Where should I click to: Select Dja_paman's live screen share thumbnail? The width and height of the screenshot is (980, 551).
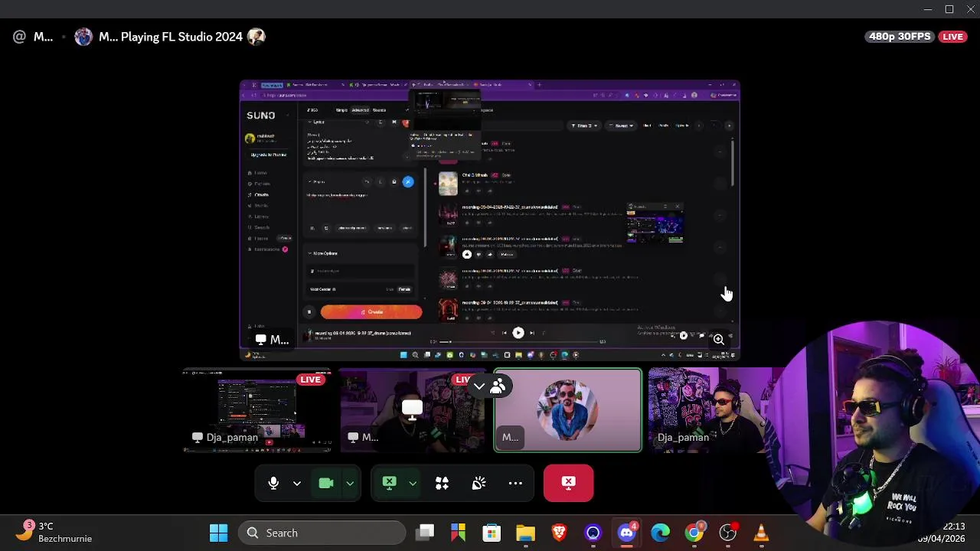coord(256,410)
